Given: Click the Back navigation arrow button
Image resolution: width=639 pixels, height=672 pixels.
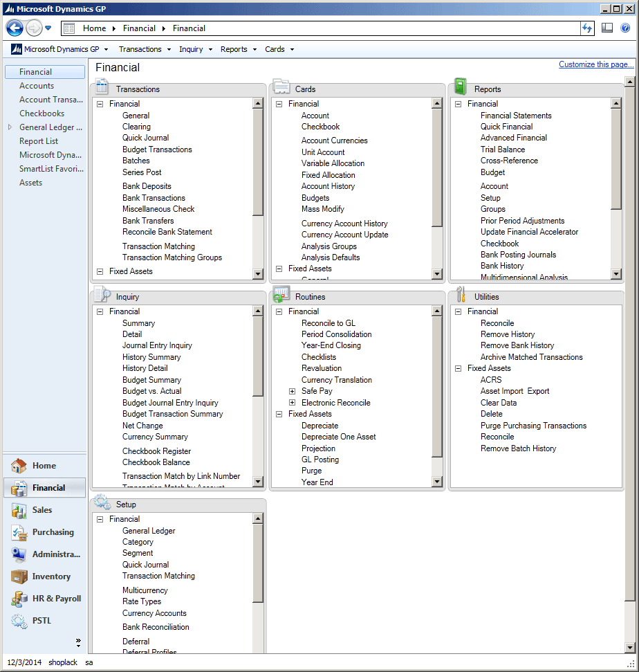Looking at the screenshot, I should click(15, 28).
